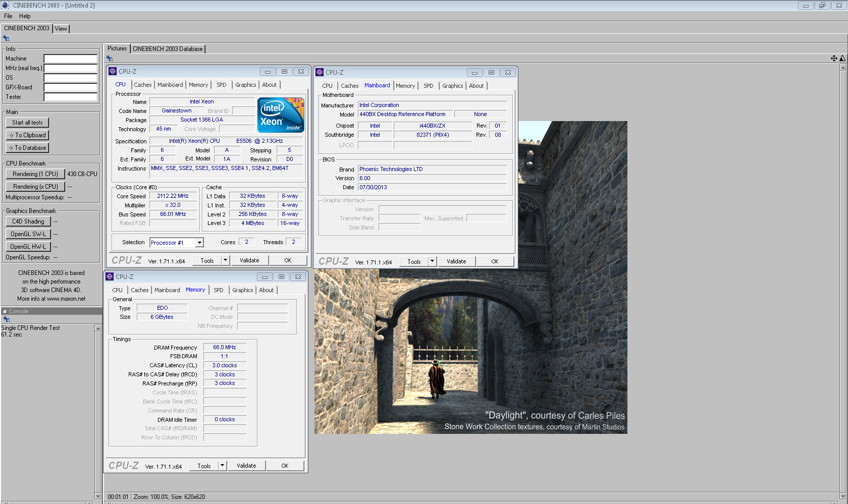Click the Start all tests button
The height and width of the screenshot is (504, 848).
(27, 123)
